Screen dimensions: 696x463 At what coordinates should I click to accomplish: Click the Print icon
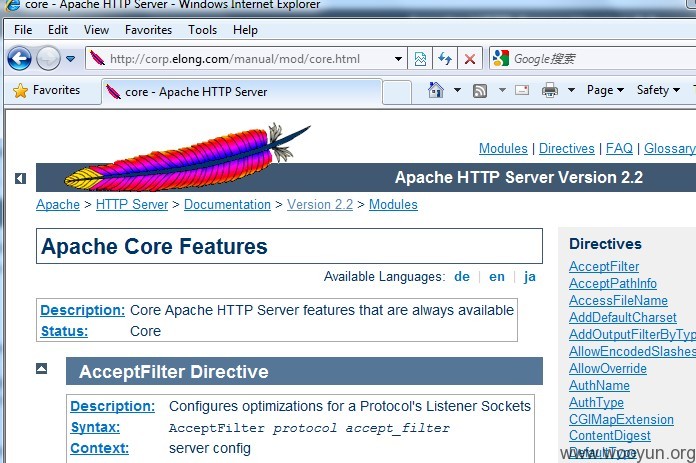(550, 90)
